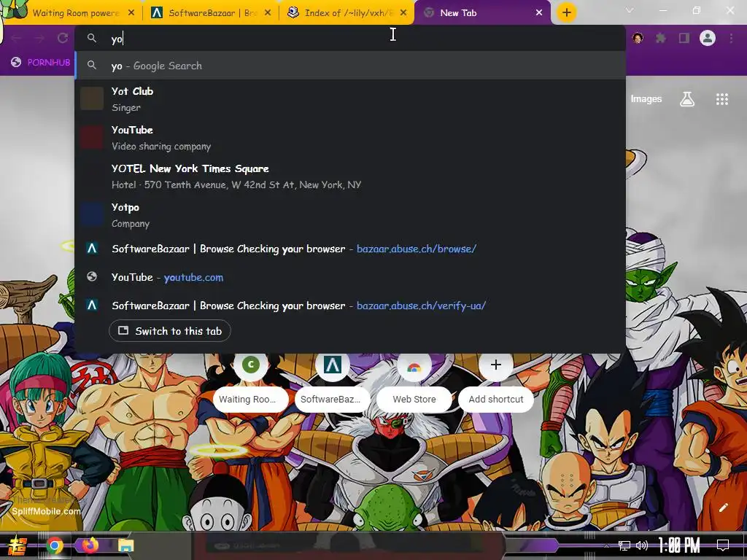Open the youtube.com suggestion
The image size is (747, 560).
click(350, 277)
